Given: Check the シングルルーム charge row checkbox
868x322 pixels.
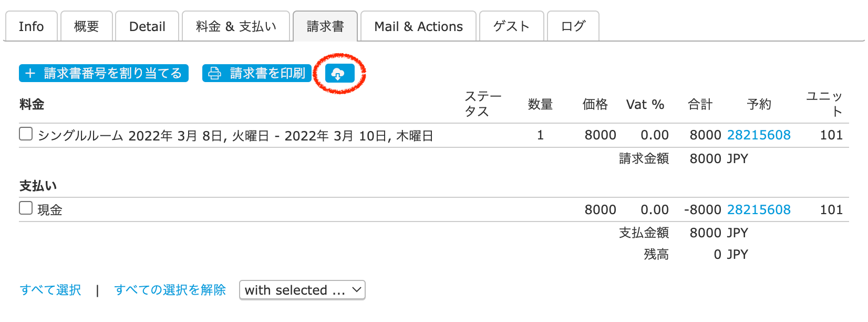Looking at the screenshot, I should tap(26, 134).
